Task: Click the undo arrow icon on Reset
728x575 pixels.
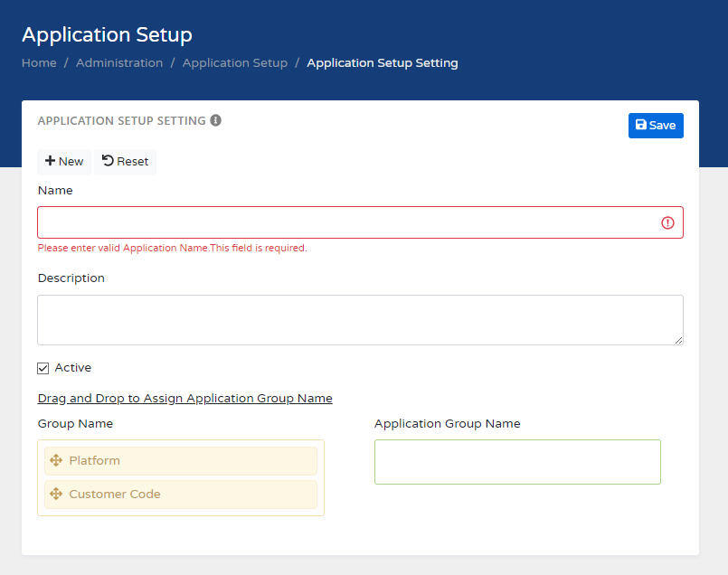Action: 108,161
